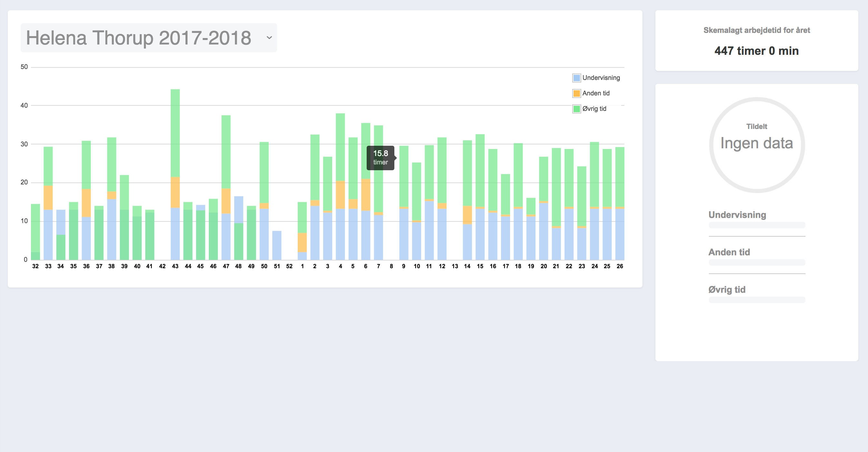Click the bar for week 47
Viewport: 868px width, 452px height.
point(226,188)
